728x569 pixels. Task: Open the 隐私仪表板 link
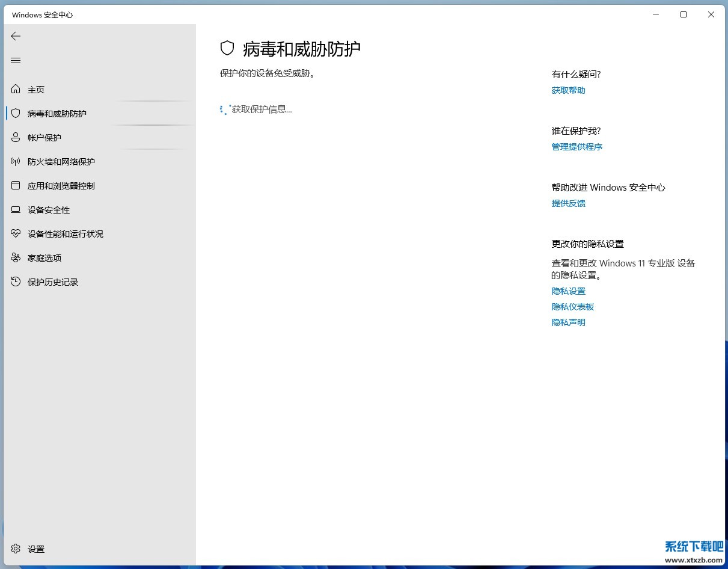(x=572, y=307)
